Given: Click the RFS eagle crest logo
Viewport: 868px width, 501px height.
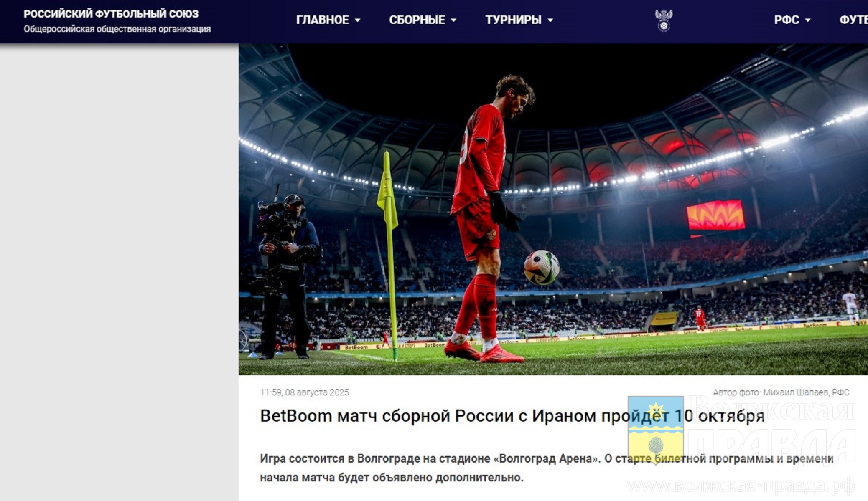Looking at the screenshot, I should tap(664, 20).
